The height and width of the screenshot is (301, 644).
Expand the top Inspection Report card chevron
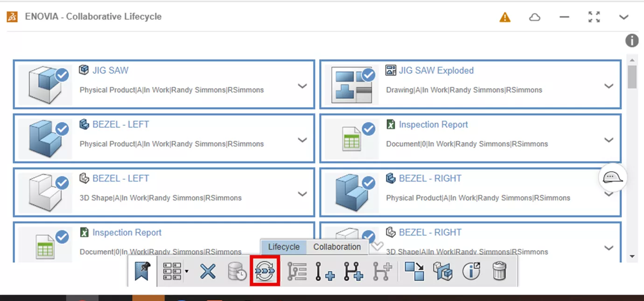(609, 140)
